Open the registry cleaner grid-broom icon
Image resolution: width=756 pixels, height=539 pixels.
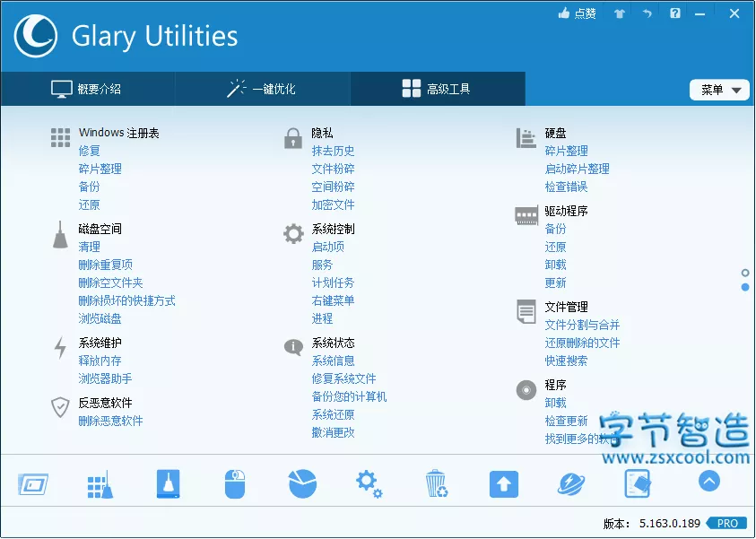pos(100,484)
